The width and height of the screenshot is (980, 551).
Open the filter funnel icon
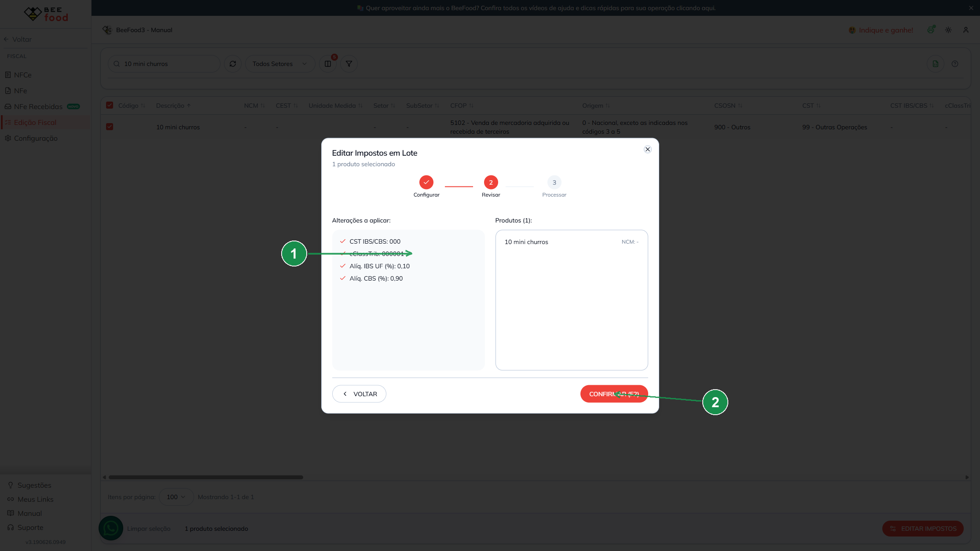tap(349, 64)
